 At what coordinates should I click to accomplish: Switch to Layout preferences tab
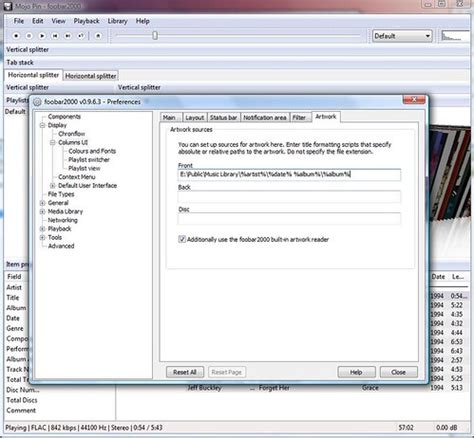click(x=195, y=118)
